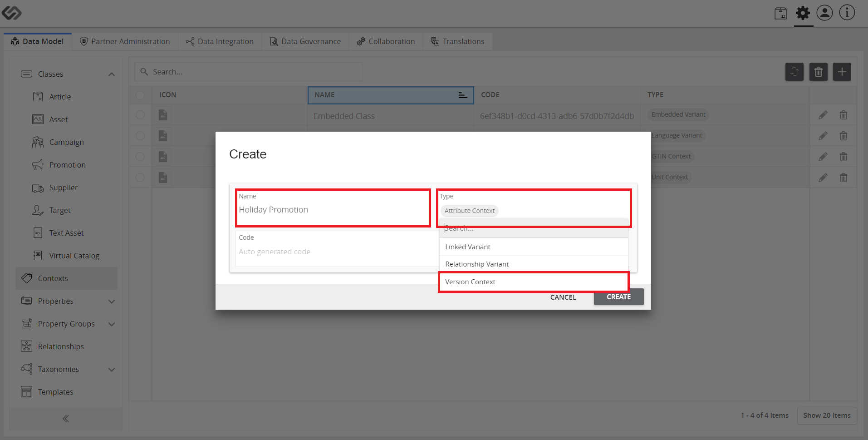Edit the Embedded Variant row with pencil
Viewport: 868px width, 440px height.
click(x=823, y=115)
